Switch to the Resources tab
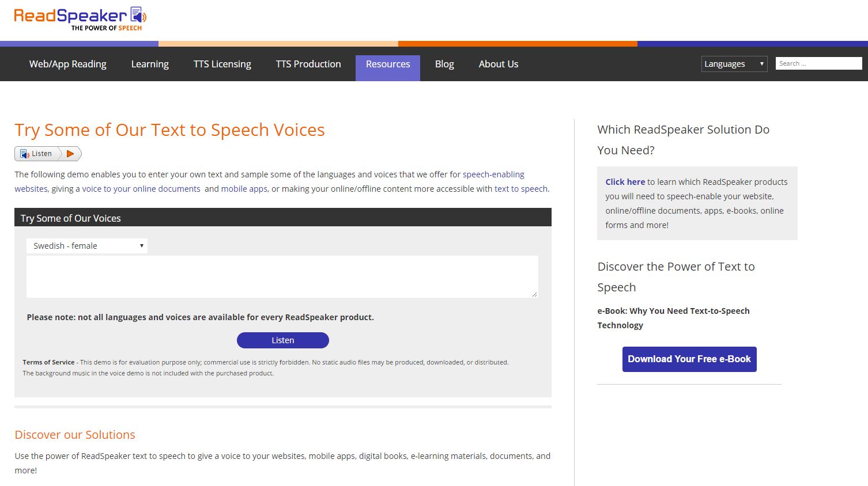Screen dimensions: 868x486 (388, 64)
